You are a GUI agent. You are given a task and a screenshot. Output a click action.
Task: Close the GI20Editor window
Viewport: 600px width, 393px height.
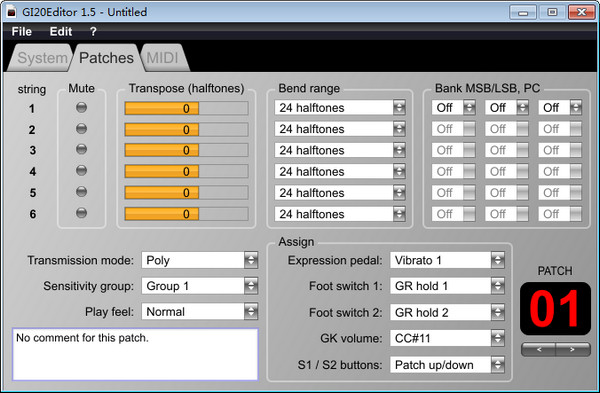coord(581,13)
